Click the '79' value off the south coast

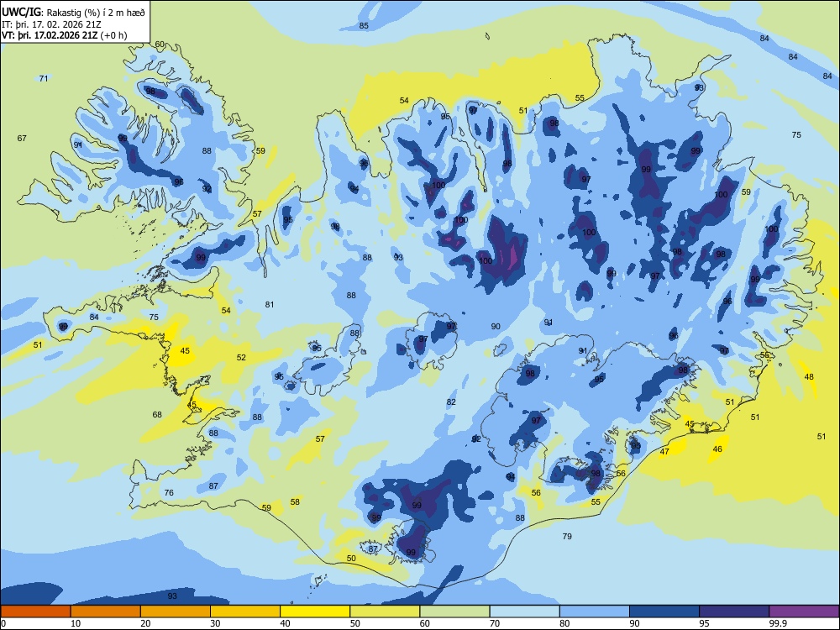coord(567,536)
